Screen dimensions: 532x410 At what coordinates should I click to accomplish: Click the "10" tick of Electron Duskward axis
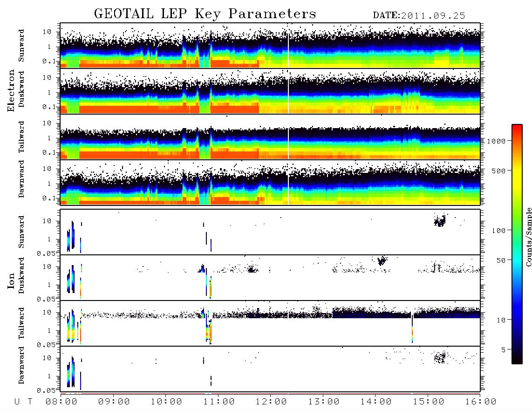coord(47,77)
